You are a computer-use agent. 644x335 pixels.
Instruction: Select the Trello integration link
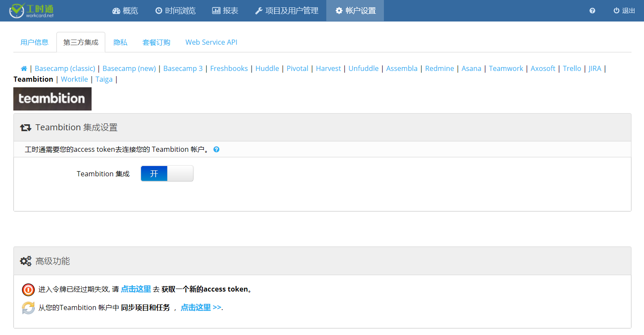[572, 68]
